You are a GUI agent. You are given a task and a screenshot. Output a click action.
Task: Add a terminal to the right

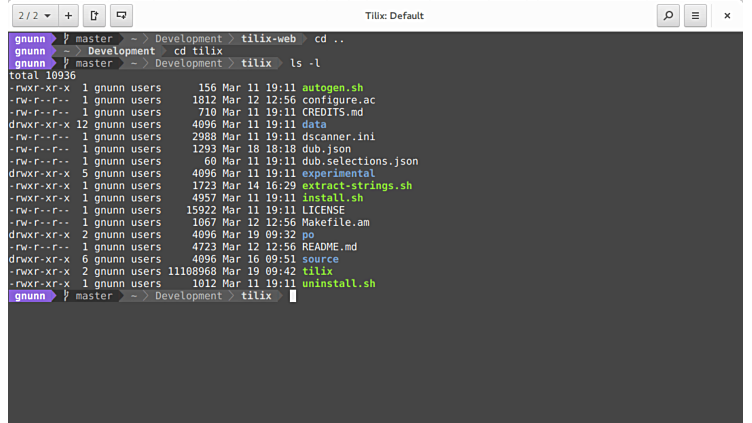click(x=95, y=16)
